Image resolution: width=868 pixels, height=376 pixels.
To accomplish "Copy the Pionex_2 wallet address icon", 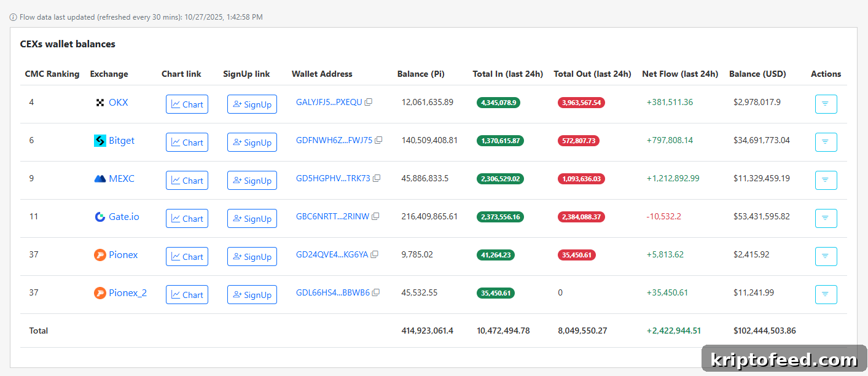I will coord(376,293).
